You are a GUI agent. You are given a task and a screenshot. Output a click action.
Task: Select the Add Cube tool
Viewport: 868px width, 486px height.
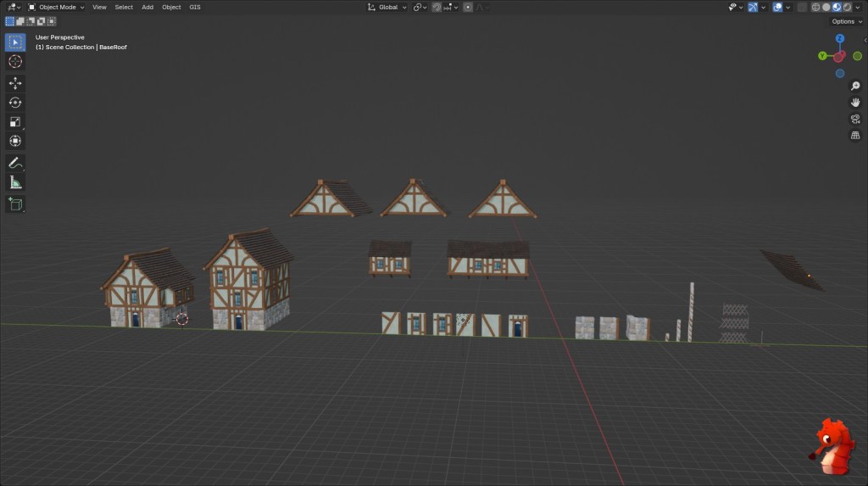click(15, 204)
